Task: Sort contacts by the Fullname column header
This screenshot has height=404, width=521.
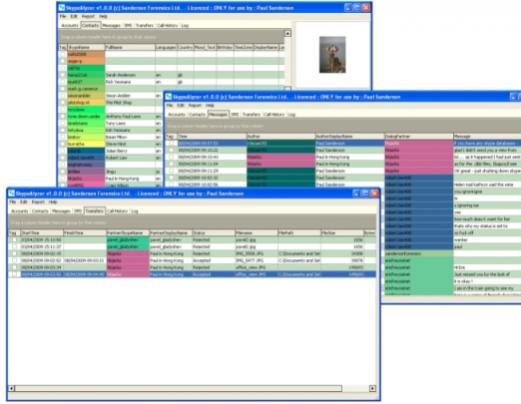Action: 130,47
